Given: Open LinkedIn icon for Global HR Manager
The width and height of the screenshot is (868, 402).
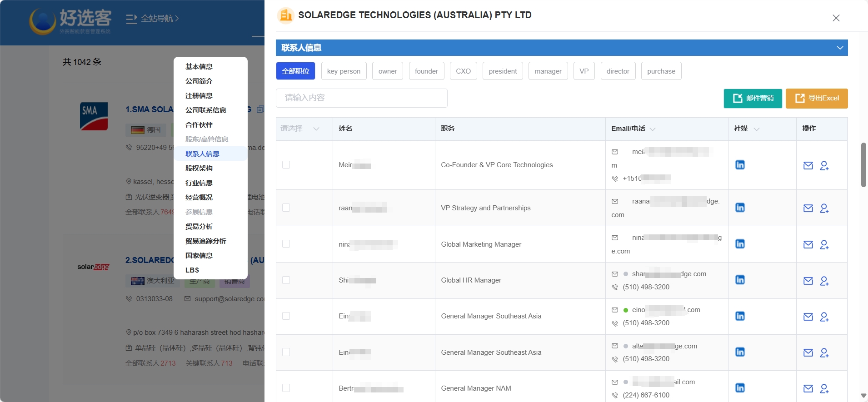Looking at the screenshot, I should (740, 280).
